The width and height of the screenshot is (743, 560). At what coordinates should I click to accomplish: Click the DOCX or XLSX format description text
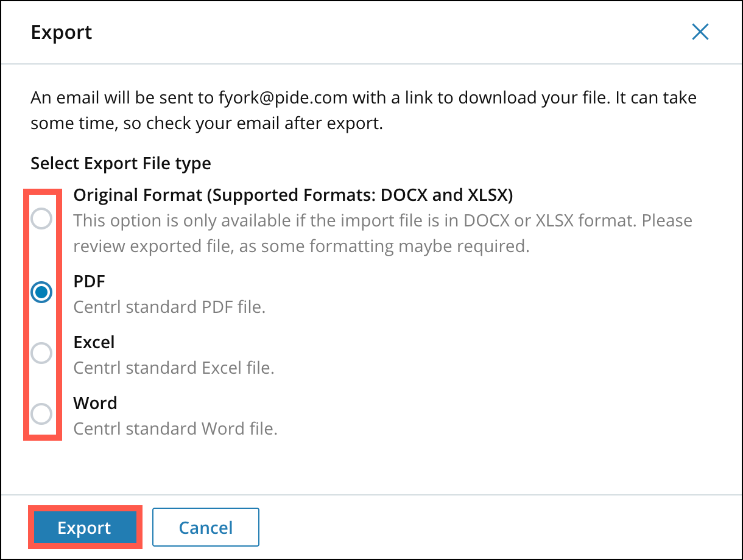[x=382, y=233]
